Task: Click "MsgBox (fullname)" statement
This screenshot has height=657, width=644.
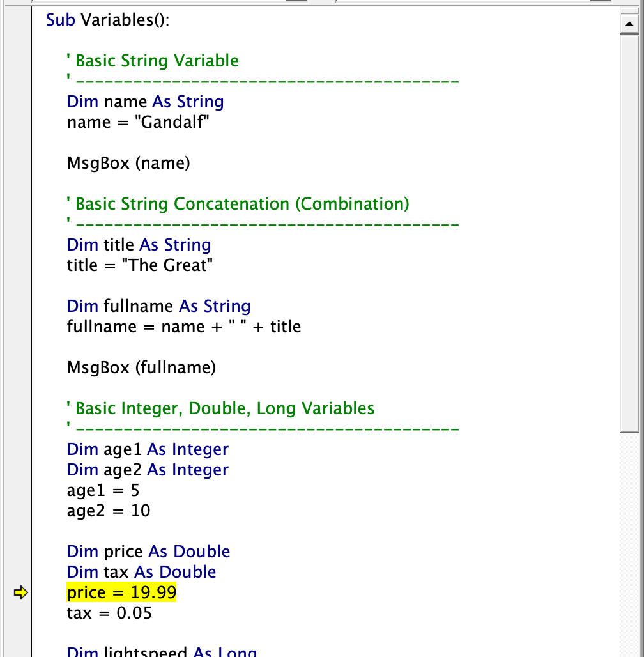Action: pos(141,367)
